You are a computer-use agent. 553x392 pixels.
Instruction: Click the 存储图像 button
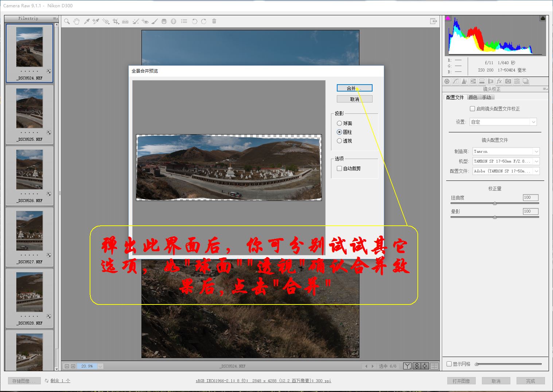pyautogui.click(x=24, y=381)
